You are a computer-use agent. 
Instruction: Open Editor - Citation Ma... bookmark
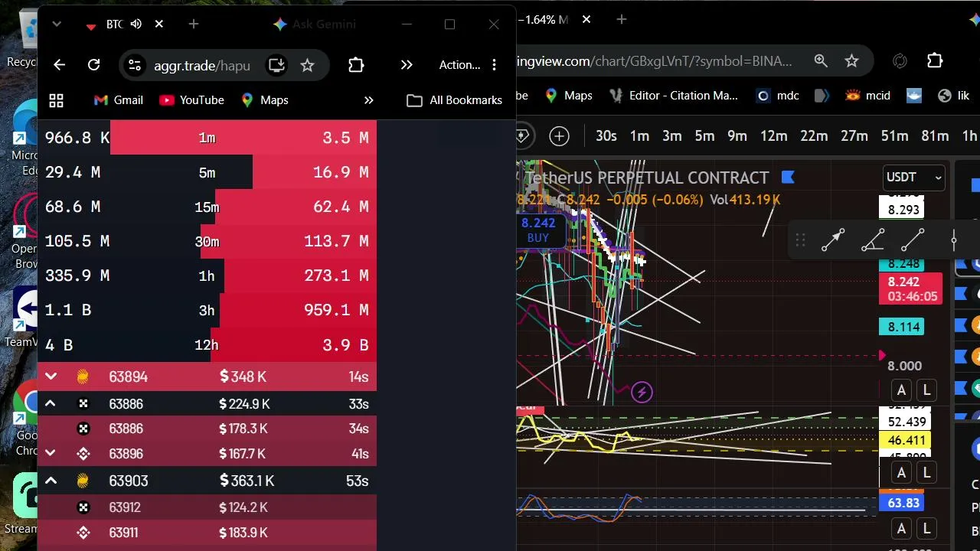pyautogui.click(x=674, y=96)
